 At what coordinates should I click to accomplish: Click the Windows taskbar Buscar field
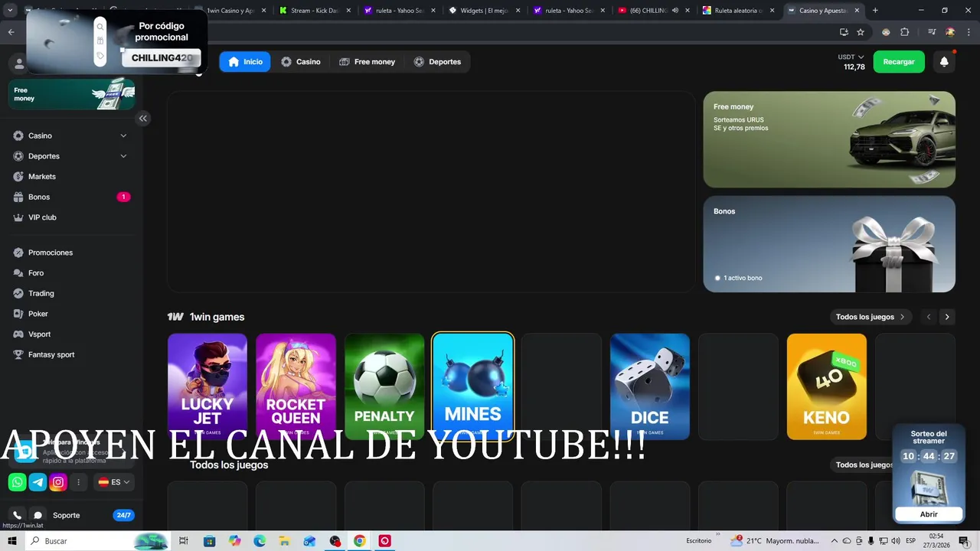tap(97, 541)
